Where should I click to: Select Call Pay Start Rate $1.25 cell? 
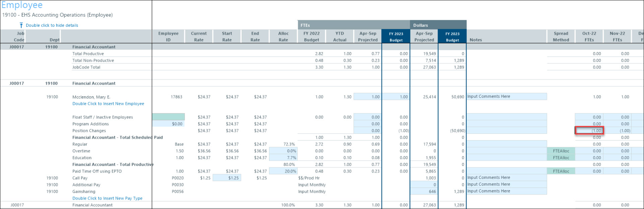pos(227,178)
